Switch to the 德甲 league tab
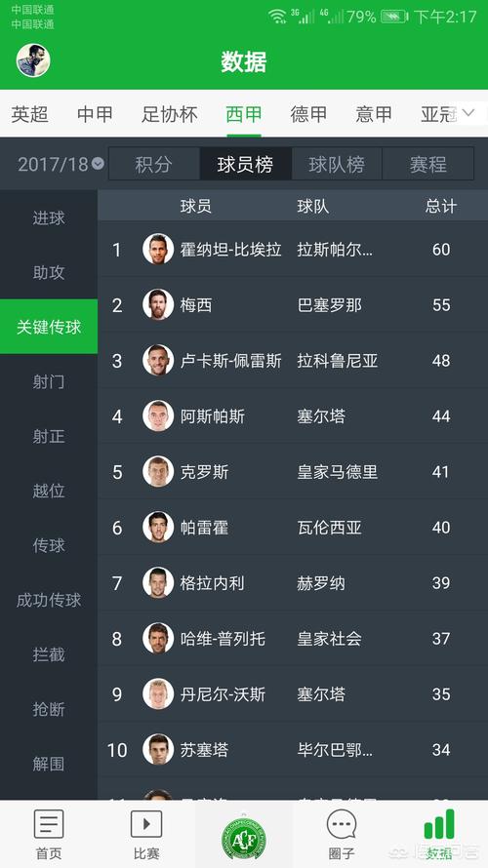Screen dimensions: 488x868 [308, 114]
